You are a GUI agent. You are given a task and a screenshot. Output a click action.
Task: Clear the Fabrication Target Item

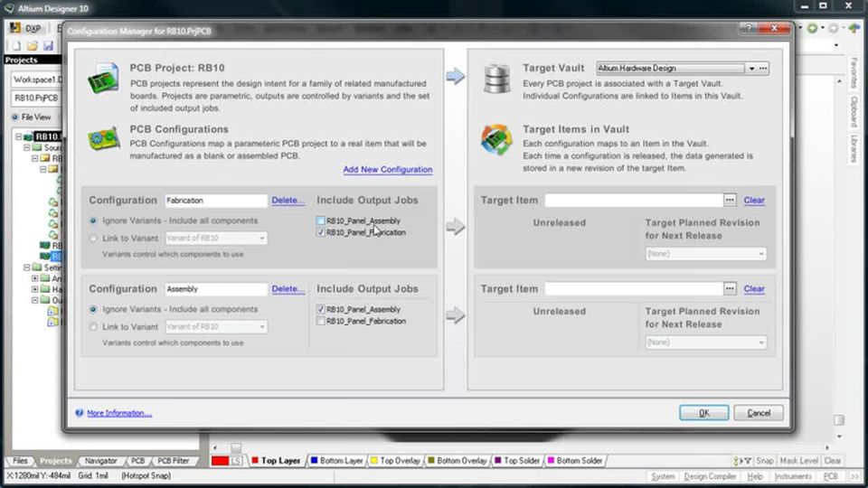754,200
